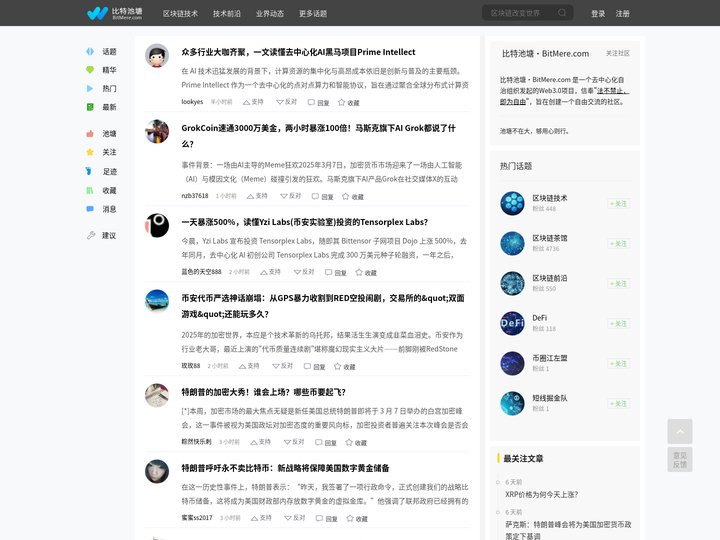The width and height of the screenshot is (720, 540).
Task: Upvote 支持 on the 特朗普的加密大秀 post
Action: [260, 442]
